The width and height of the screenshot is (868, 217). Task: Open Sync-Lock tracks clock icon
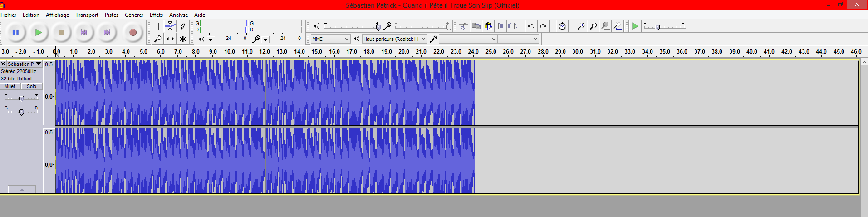[562, 26]
